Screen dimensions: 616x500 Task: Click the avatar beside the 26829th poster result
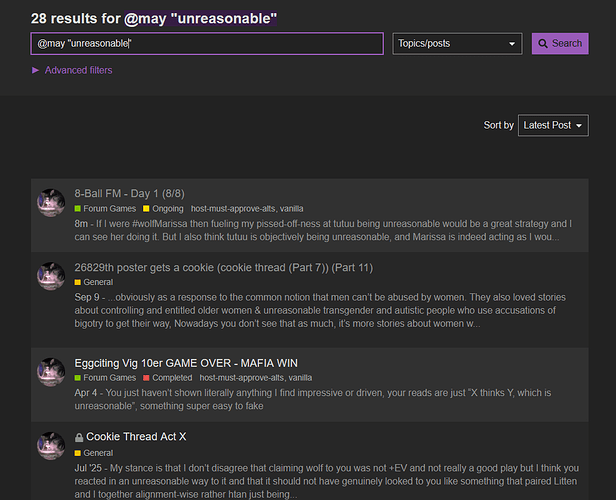(x=51, y=276)
